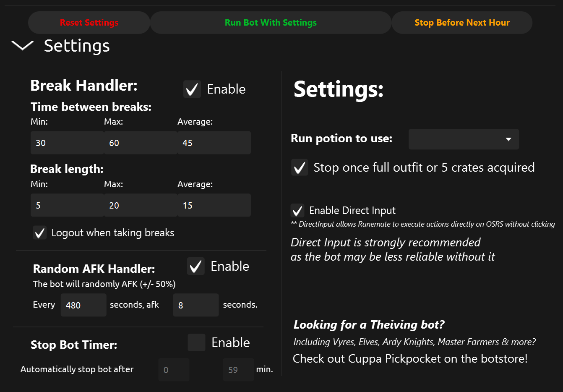Image resolution: width=563 pixels, height=392 pixels.
Task: Click the Time between breaks Max field
Action: [141, 143]
